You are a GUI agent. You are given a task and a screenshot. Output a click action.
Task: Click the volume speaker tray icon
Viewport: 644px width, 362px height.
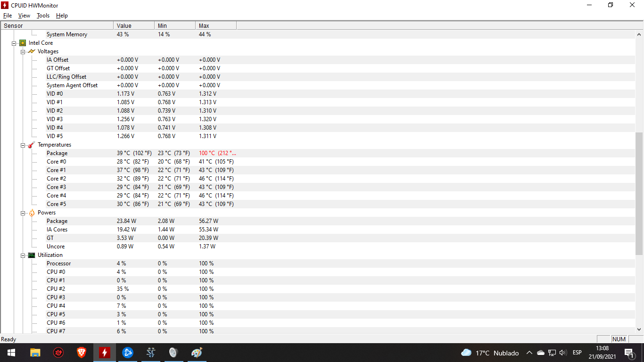point(563,353)
